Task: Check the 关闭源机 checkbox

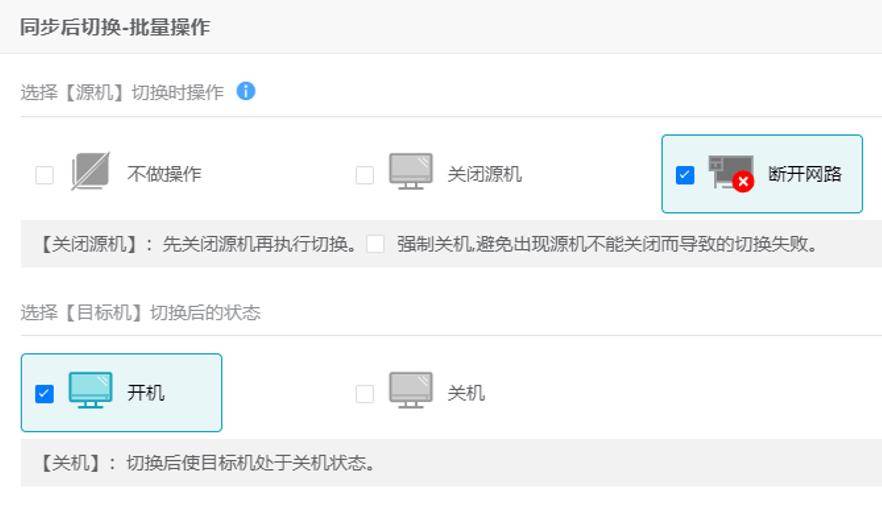Action: (x=364, y=175)
